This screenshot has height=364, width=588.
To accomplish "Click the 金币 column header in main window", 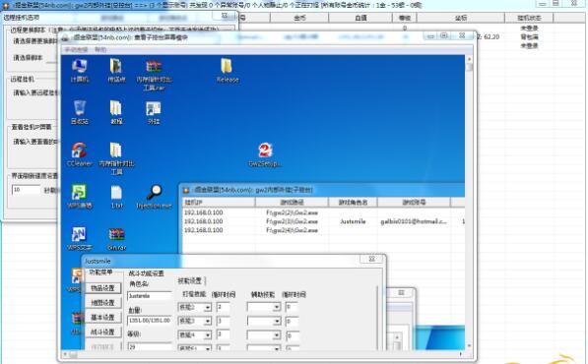I will tap(299, 18).
